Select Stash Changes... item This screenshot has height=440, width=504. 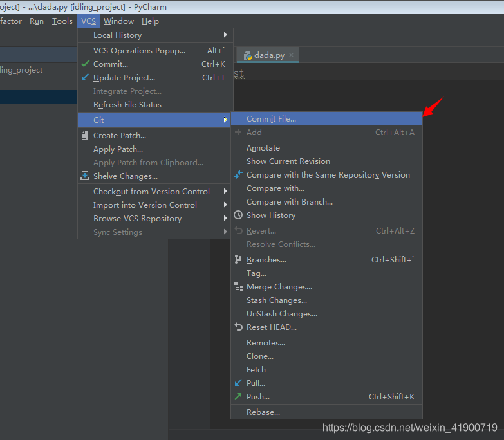click(x=326, y=300)
